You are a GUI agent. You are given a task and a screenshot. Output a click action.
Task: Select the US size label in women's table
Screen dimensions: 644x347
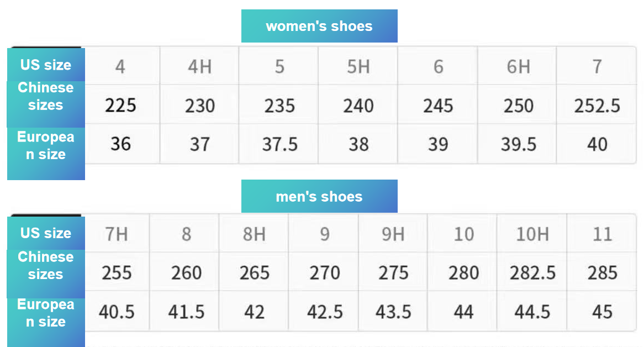point(46,65)
